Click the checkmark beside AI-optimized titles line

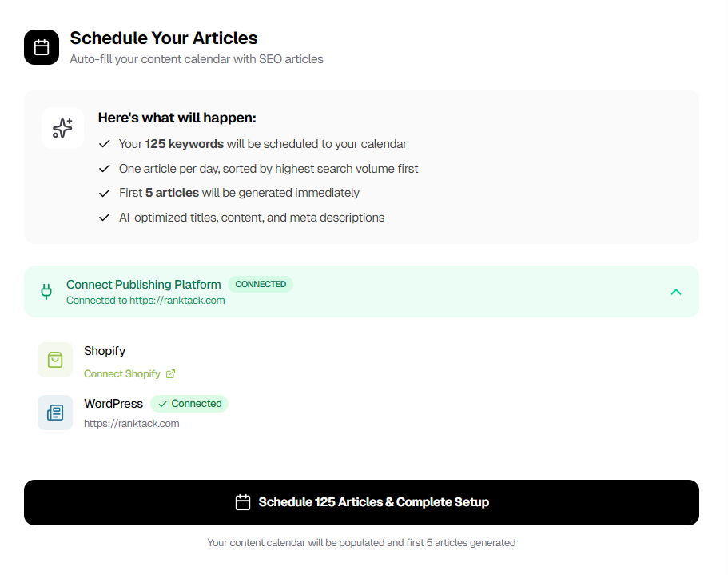coord(104,218)
